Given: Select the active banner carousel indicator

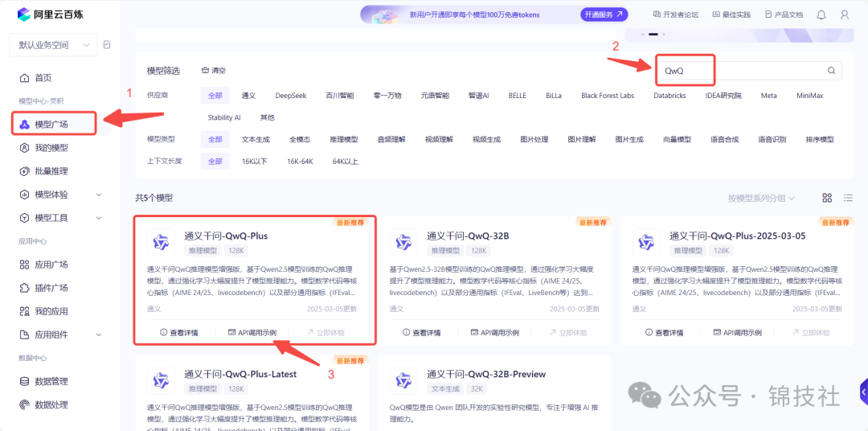Looking at the screenshot, I should pos(653,35).
